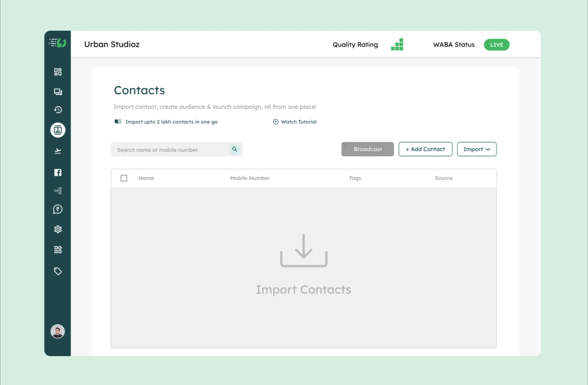Select the Facebook integration icon
Screen dimensions: 588x385
coord(58,172)
